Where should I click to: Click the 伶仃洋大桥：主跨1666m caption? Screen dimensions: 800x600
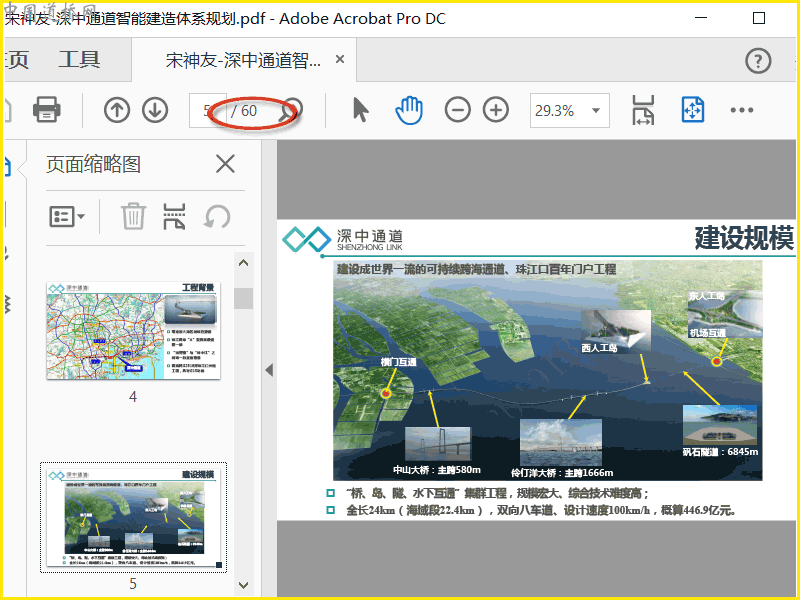562,472
